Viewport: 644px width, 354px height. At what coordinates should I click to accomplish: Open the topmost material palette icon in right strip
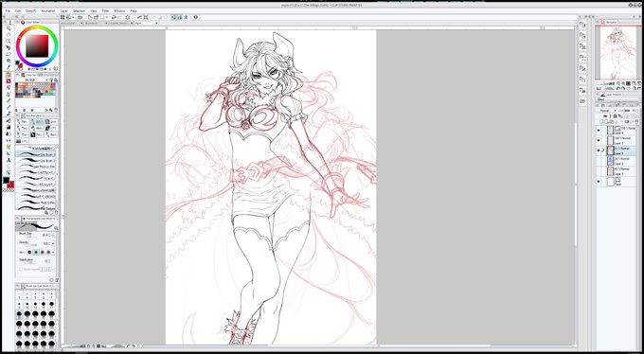(x=582, y=25)
